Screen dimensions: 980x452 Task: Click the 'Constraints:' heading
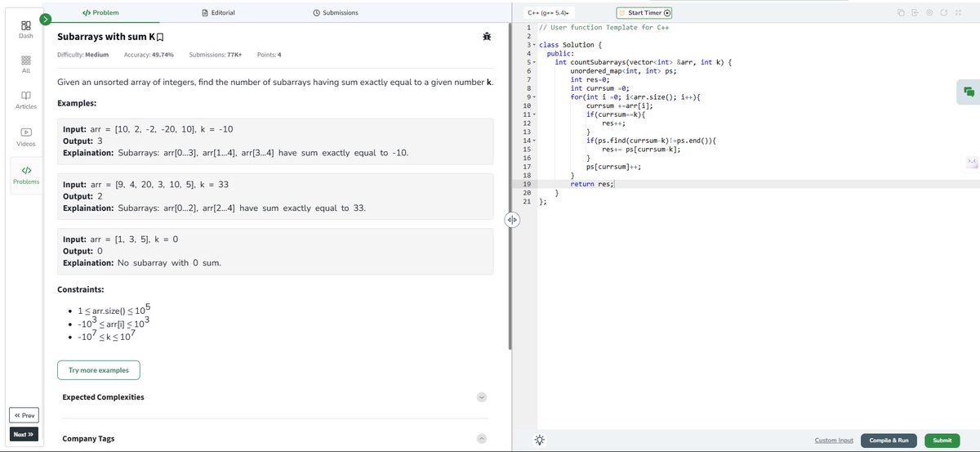[80, 290]
